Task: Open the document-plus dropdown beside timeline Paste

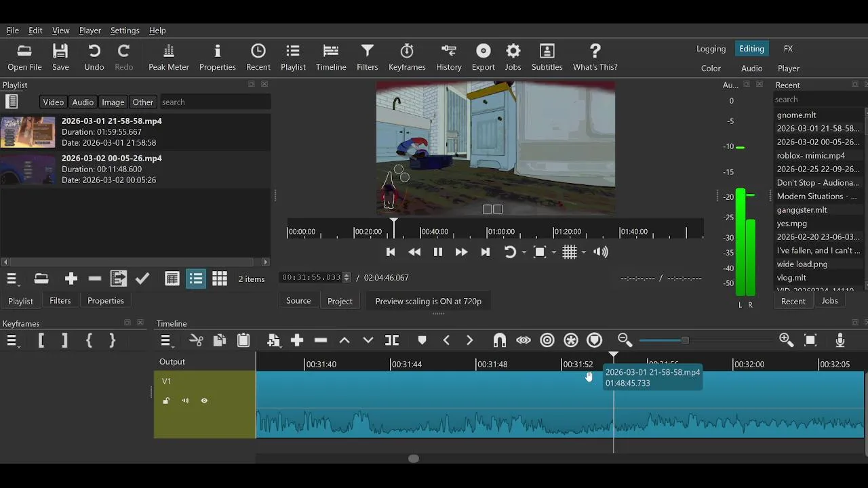Action: pos(273,340)
